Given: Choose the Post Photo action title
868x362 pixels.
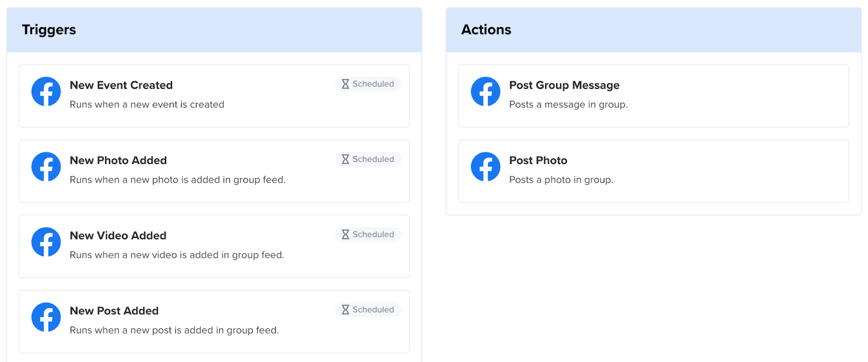Looking at the screenshot, I should coord(538,161).
